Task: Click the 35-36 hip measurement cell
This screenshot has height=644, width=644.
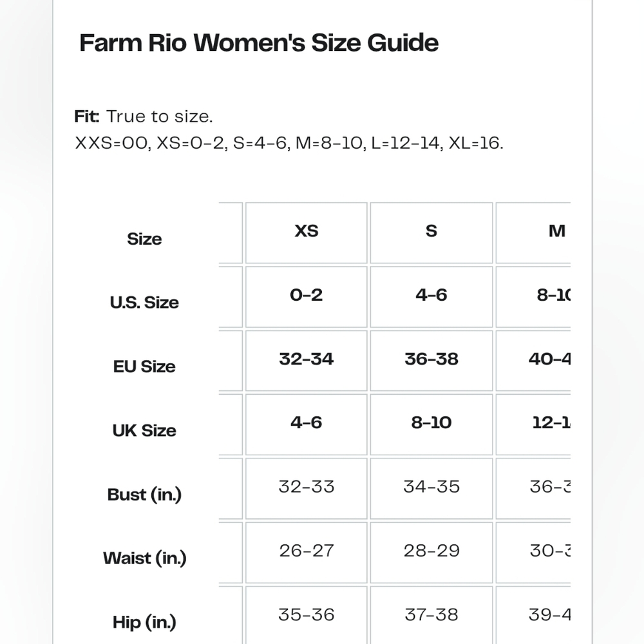Action: coord(307,615)
